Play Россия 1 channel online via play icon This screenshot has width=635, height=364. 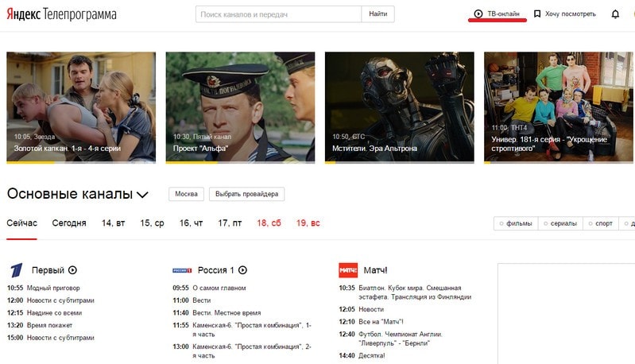point(242,270)
